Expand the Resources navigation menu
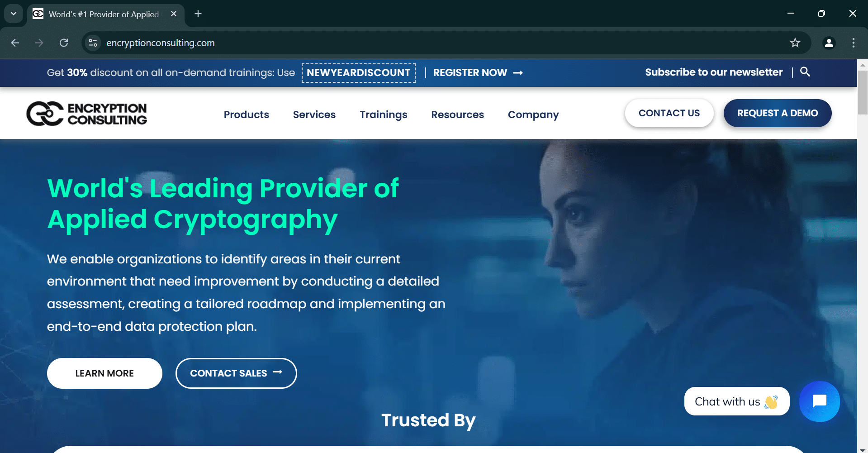Image resolution: width=868 pixels, height=453 pixels. click(457, 114)
